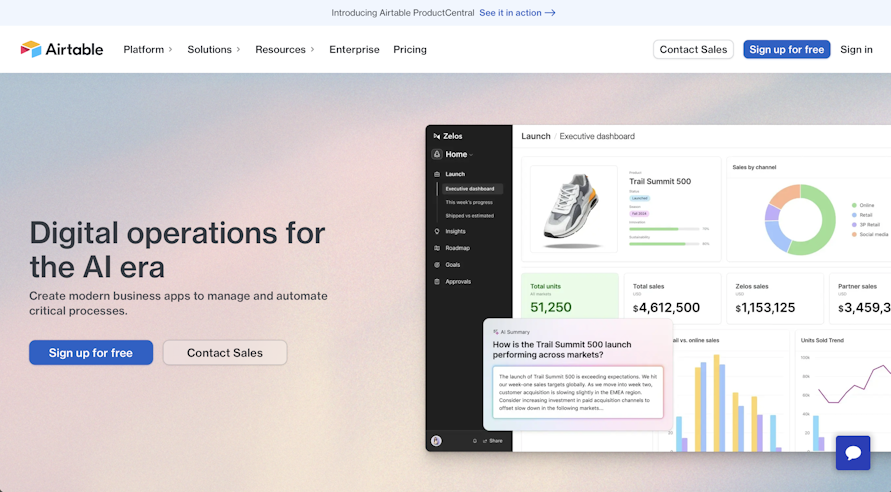Click the Sales by channel donut chart

[800, 219]
